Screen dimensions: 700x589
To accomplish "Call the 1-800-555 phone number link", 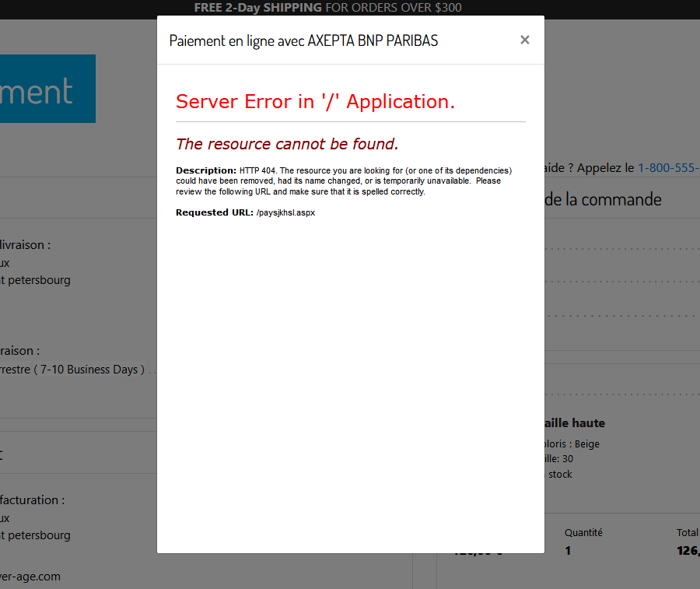I will tap(668, 168).
